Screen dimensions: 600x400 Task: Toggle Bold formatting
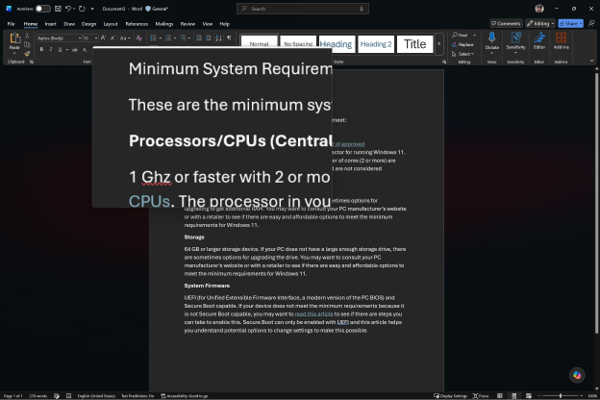(x=41, y=49)
